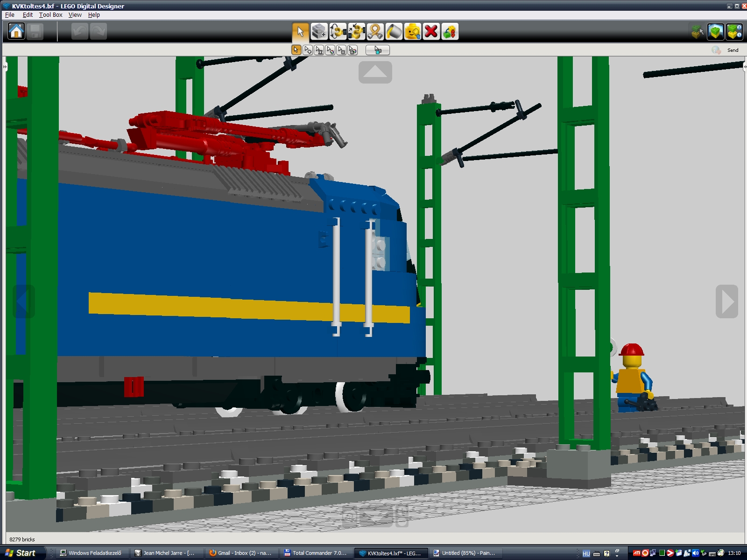
Task: Click the volume speaker tray icon
Action: click(x=695, y=553)
